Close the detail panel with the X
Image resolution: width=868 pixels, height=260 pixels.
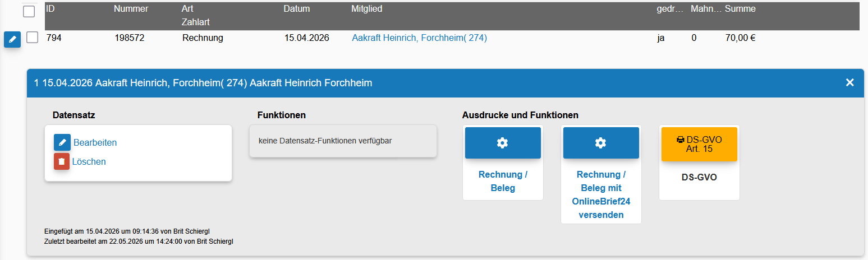tap(849, 83)
